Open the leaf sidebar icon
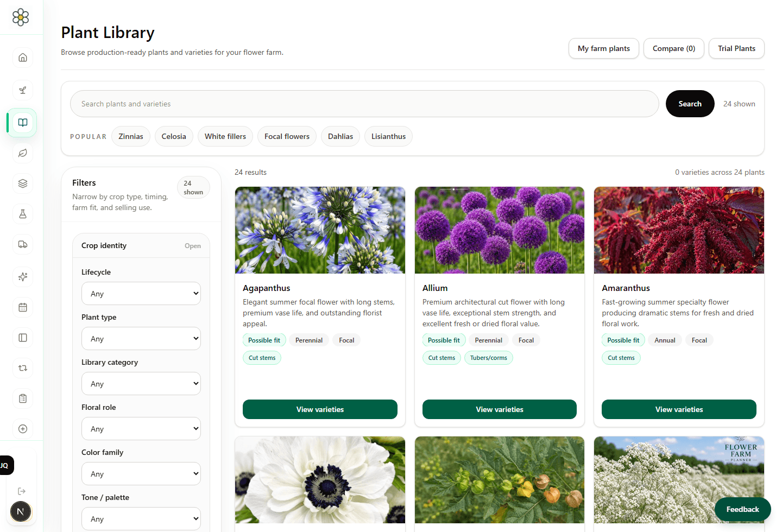The width and height of the screenshot is (782, 532). click(x=23, y=153)
